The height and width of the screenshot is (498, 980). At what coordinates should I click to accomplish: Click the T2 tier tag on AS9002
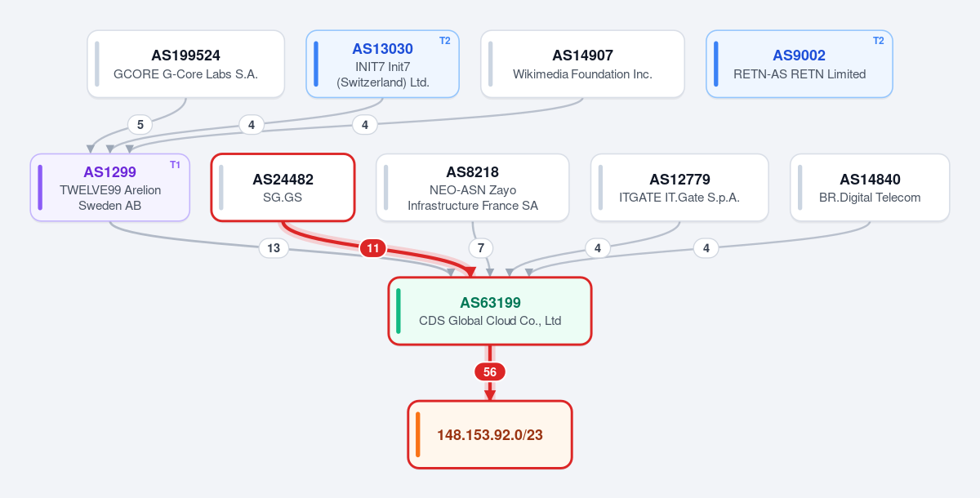[878, 41]
